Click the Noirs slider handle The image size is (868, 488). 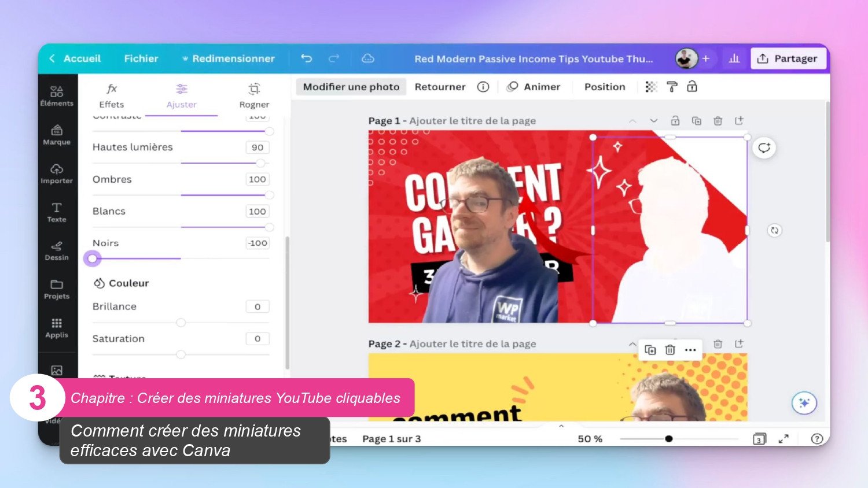pyautogui.click(x=92, y=258)
